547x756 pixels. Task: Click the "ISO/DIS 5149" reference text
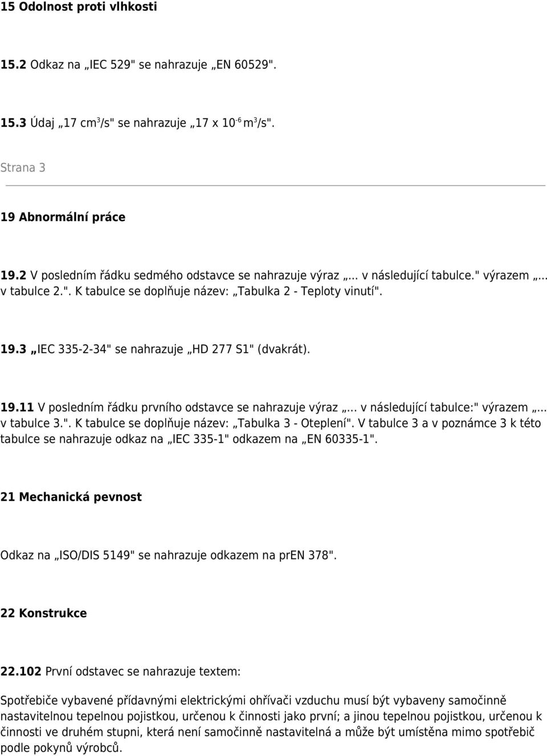tap(93, 555)
